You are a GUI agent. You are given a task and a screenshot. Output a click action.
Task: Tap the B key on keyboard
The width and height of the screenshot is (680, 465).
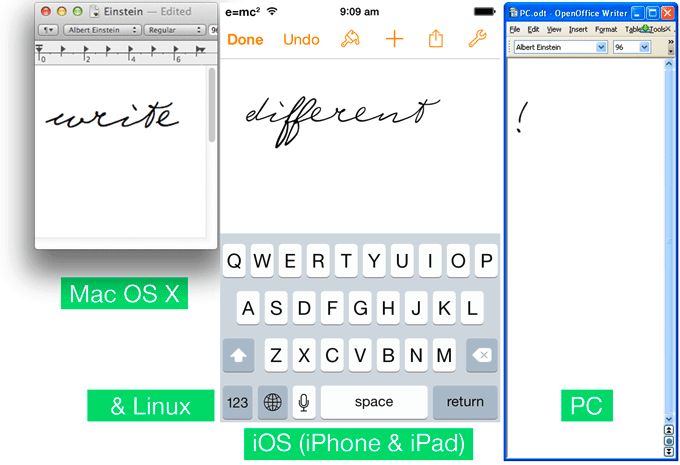click(388, 355)
